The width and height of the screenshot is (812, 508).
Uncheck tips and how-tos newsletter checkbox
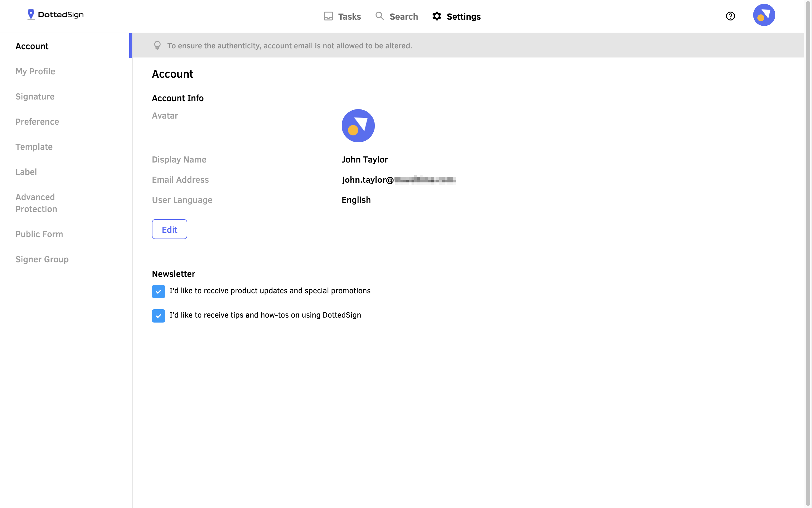tap(159, 316)
